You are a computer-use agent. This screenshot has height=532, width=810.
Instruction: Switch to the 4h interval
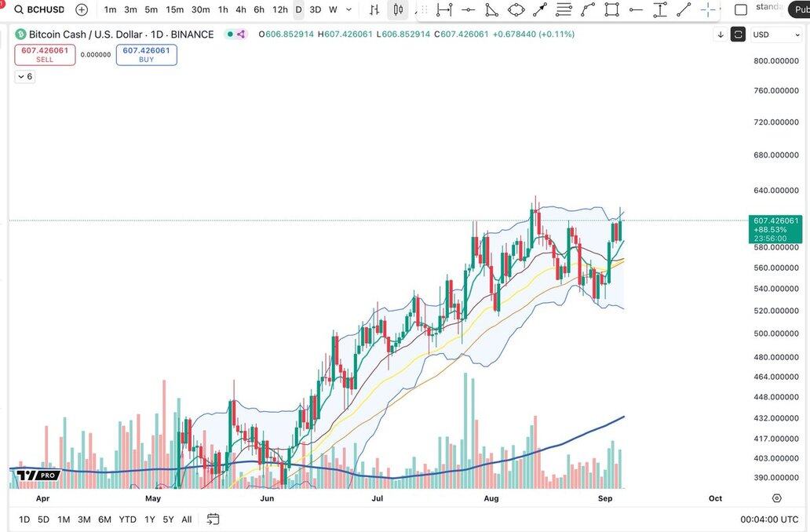pos(241,9)
